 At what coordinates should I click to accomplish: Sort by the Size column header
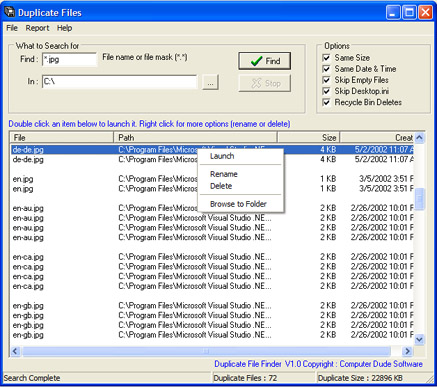308,138
